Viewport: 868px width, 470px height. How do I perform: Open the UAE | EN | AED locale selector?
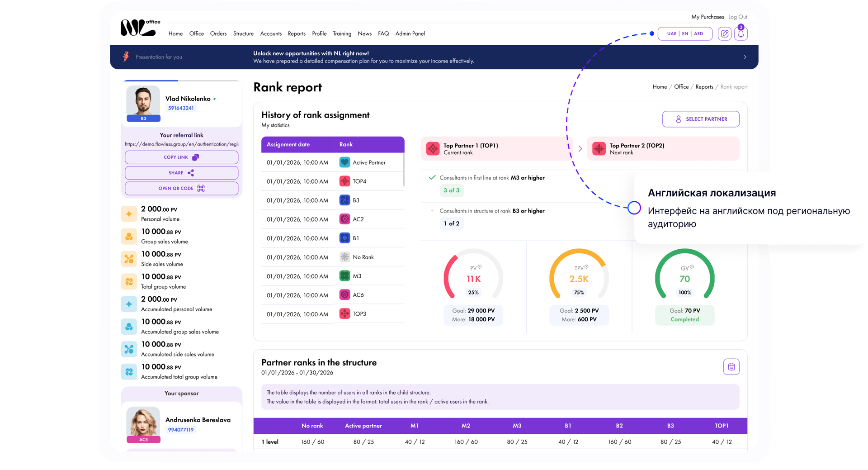tap(685, 34)
